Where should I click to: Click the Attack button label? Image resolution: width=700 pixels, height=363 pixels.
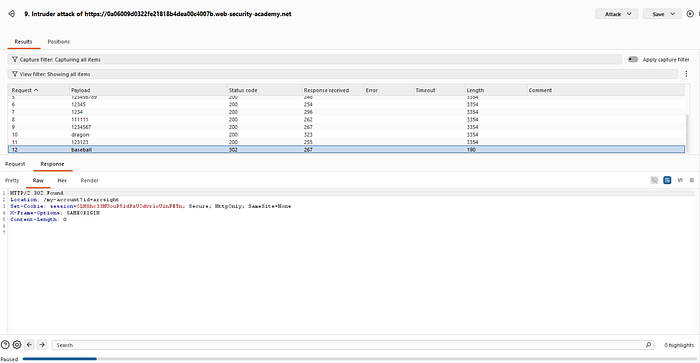point(613,14)
